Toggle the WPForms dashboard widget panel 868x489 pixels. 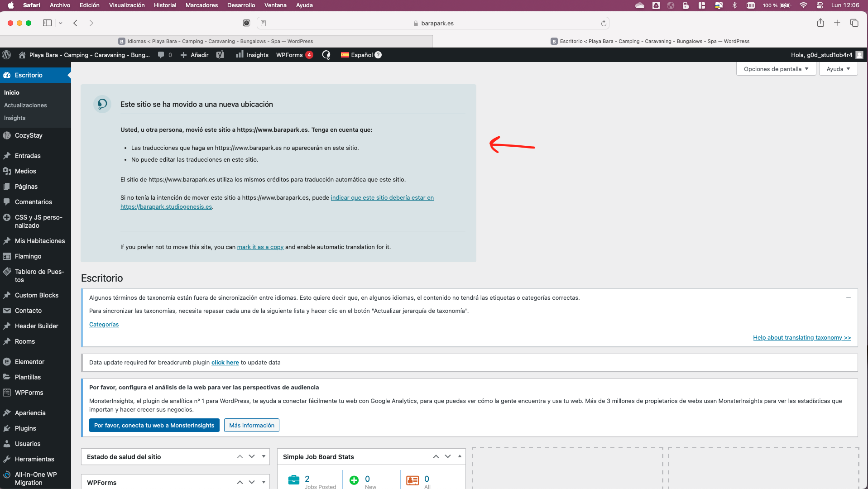[264, 483]
